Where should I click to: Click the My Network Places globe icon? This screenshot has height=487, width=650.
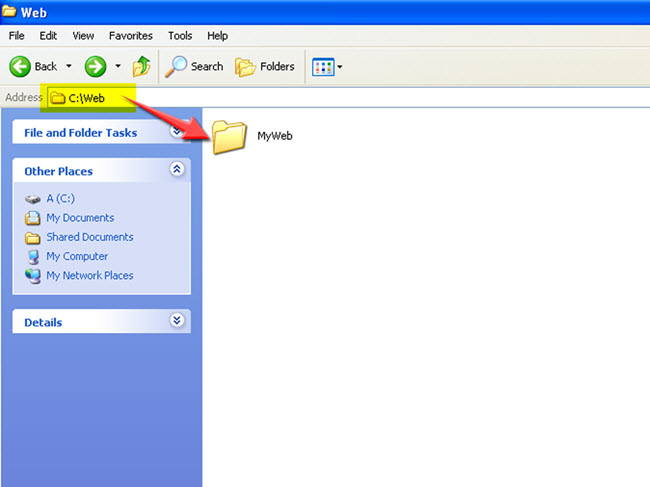33,276
